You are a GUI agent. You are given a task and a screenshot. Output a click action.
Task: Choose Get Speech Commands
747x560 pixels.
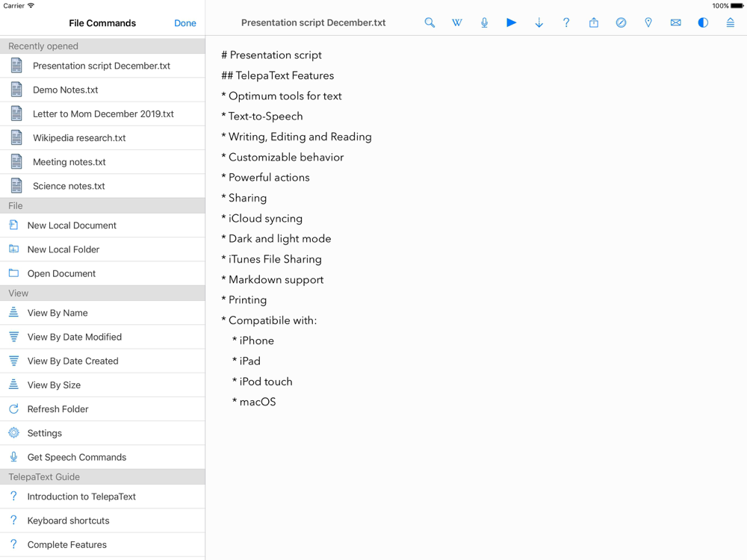click(x=102, y=457)
